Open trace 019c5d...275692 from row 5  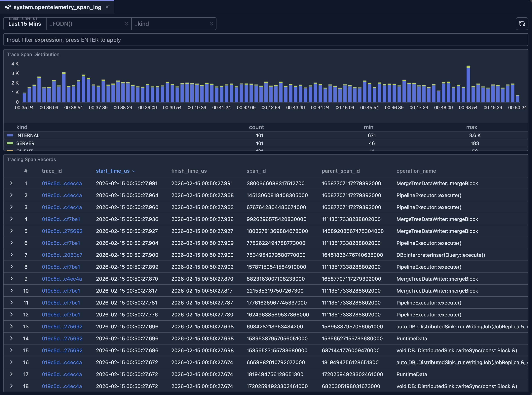click(62, 231)
